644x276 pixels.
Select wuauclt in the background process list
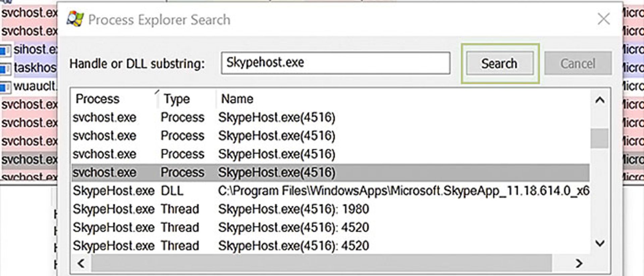point(35,86)
